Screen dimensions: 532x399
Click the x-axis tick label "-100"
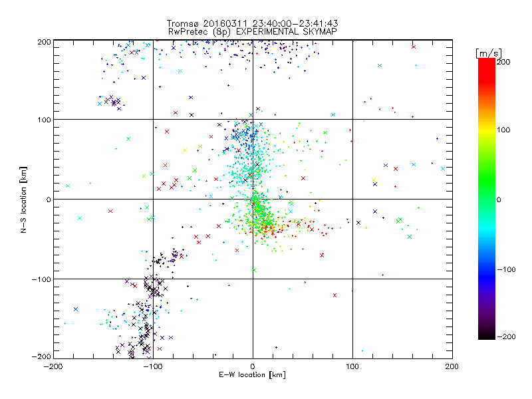[x=153, y=366]
